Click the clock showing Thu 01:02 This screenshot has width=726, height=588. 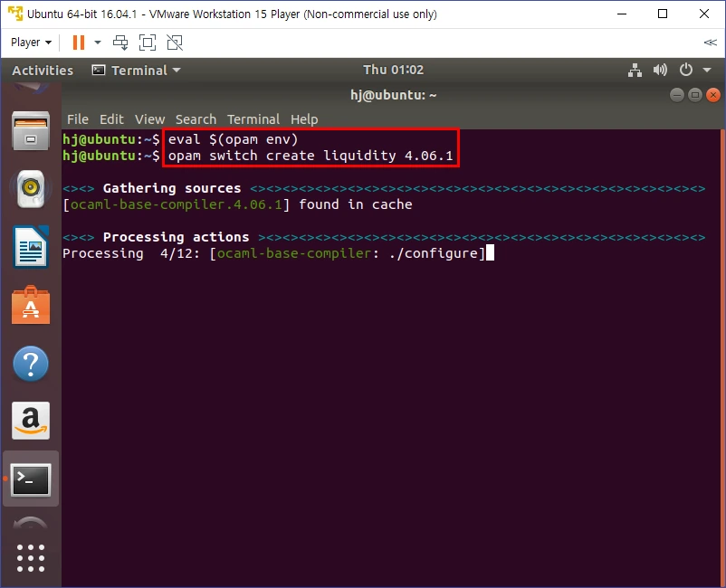point(393,70)
